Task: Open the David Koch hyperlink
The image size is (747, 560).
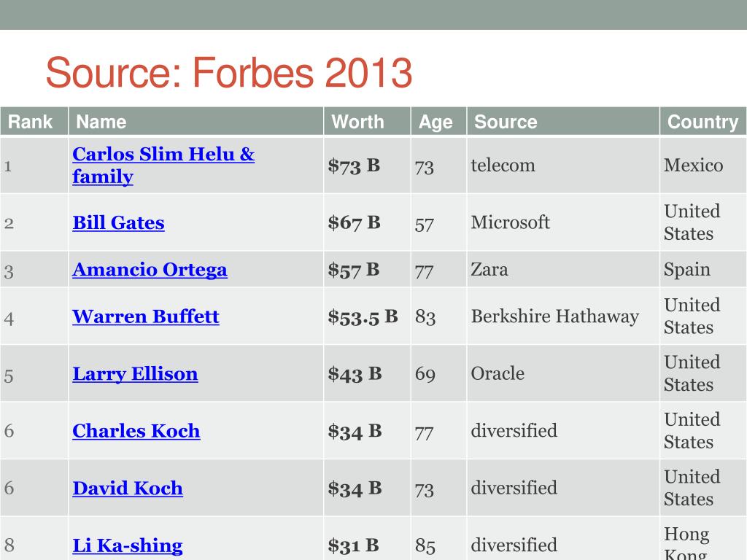Action: pos(128,488)
